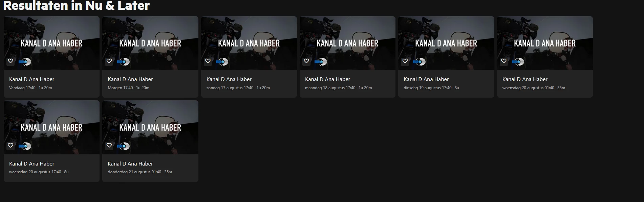Click Kanal D Ana Haber title above donderdag 21 augustus
The width and height of the screenshot is (644, 202).
point(130,164)
